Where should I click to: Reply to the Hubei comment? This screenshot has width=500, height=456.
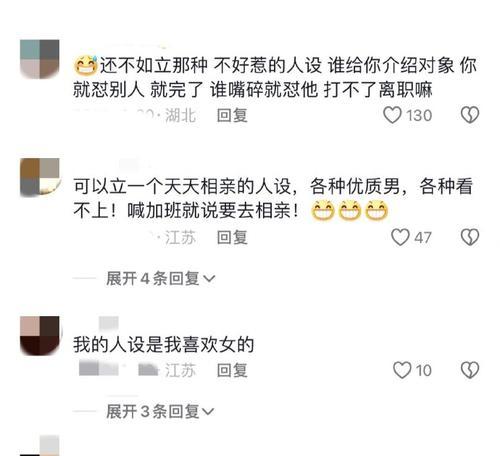click(232, 116)
